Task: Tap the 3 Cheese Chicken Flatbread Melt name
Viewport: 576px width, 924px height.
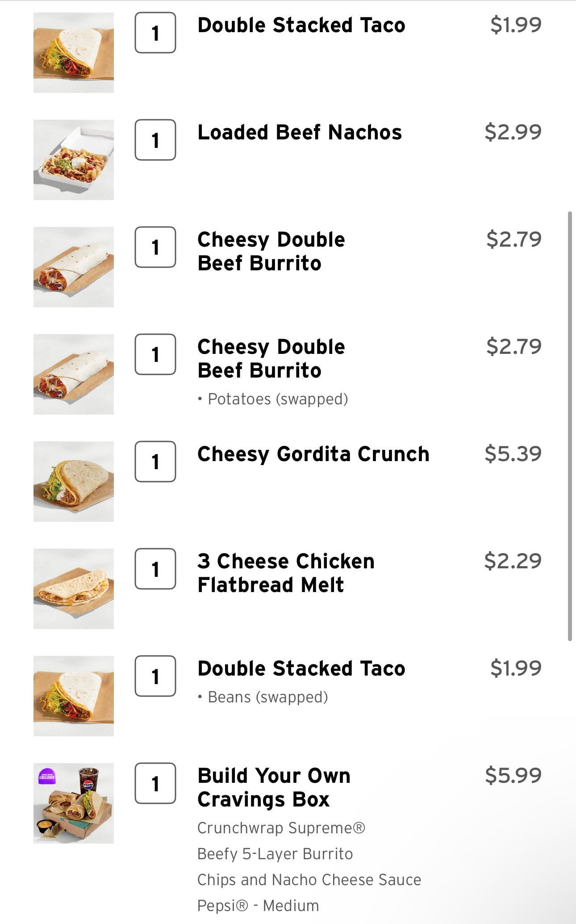Action: pos(286,573)
